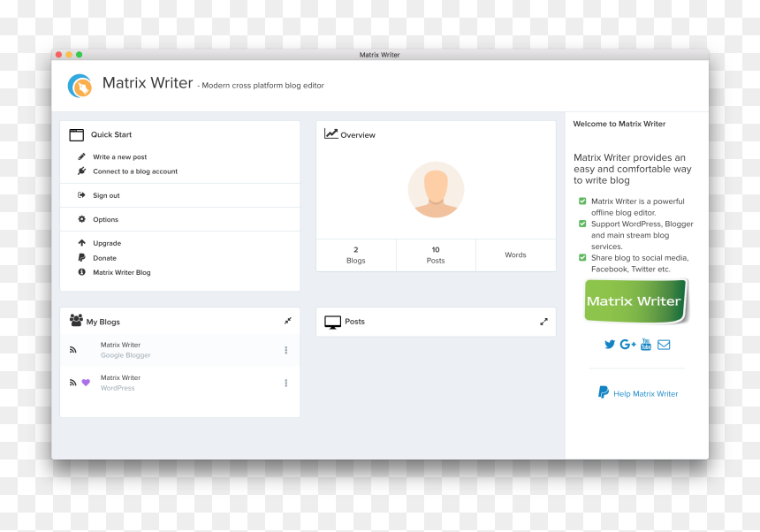Click the checkbox beside Support WordPress, Blogger
The image size is (760, 532).
582,224
